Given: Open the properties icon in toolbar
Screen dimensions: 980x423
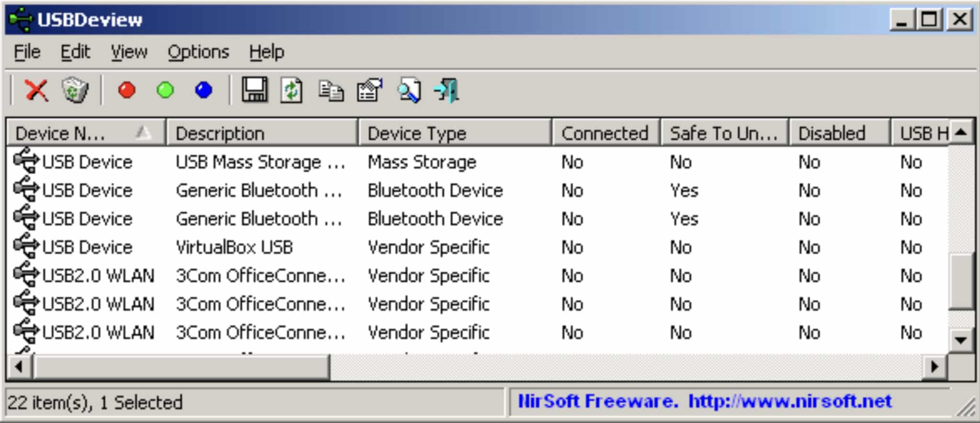Looking at the screenshot, I should [x=369, y=90].
